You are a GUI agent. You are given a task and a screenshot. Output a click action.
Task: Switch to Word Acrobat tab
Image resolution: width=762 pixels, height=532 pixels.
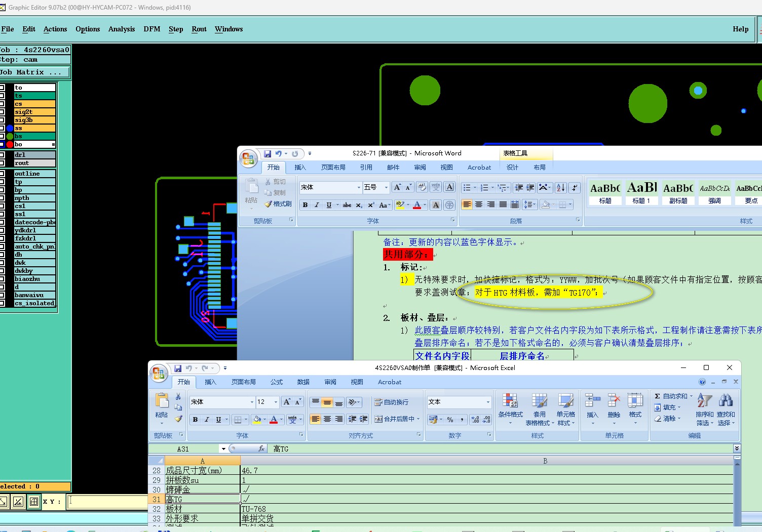click(479, 168)
